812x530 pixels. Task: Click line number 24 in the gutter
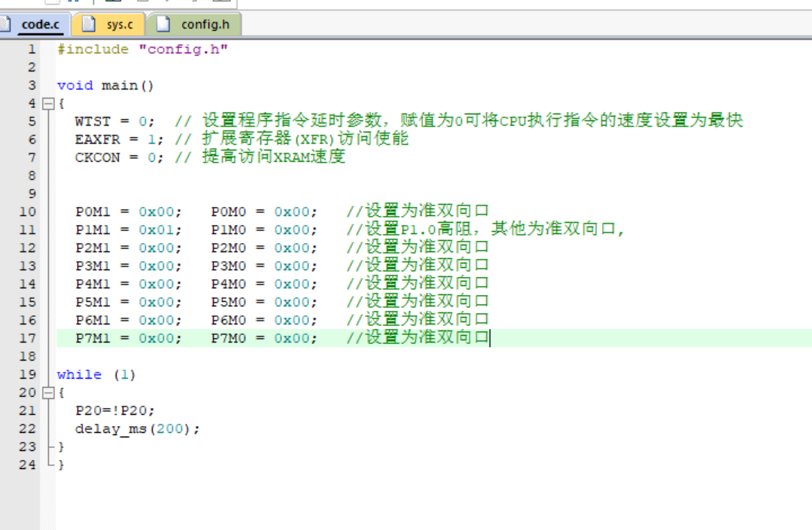[x=27, y=465]
